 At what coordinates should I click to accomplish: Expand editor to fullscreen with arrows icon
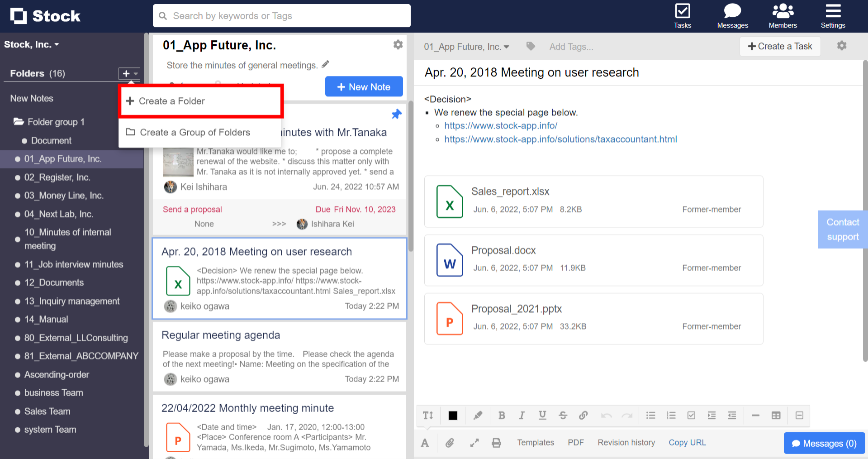(x=474, y=443)
